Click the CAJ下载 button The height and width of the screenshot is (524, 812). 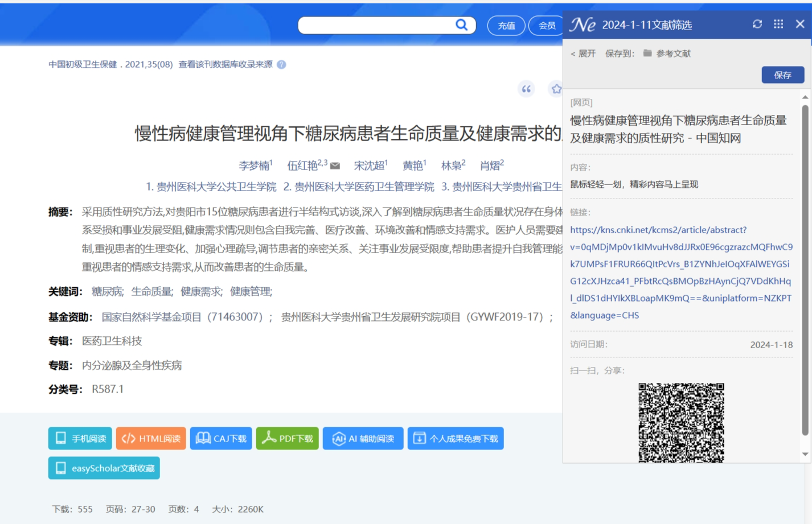point(221,439)
